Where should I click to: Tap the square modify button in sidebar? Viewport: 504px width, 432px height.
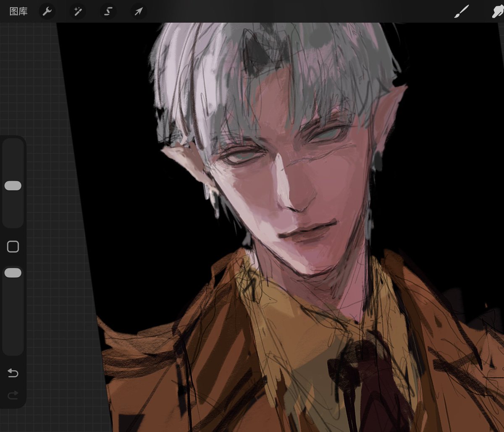coord(13,247)
